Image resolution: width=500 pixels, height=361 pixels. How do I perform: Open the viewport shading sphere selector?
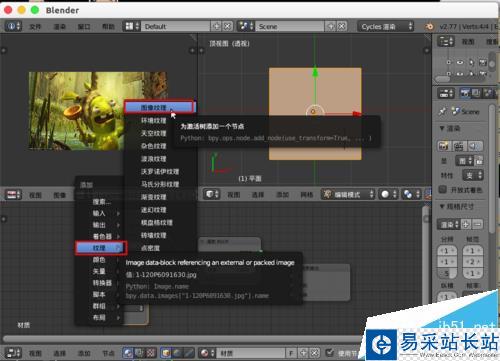[x=388, y=194]
